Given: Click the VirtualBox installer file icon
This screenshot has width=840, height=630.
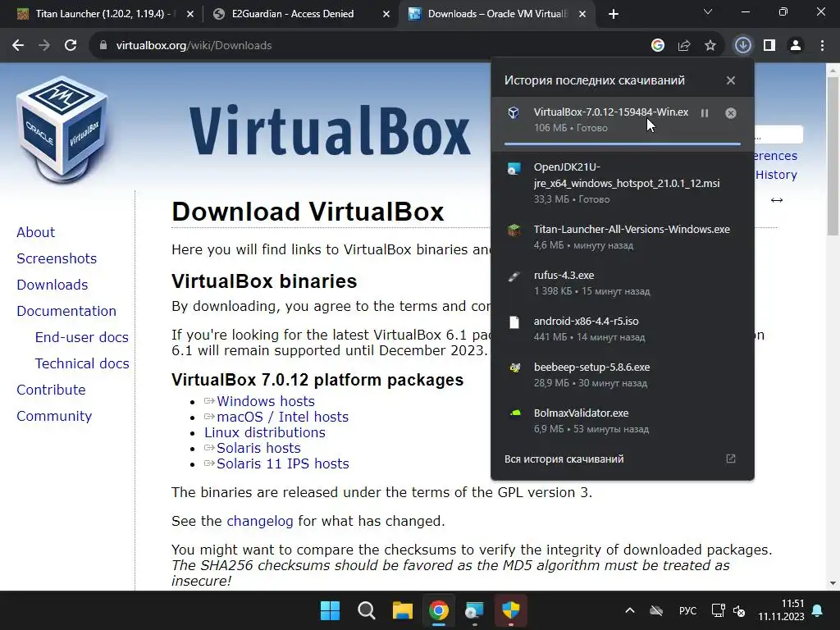Looking at the screenshot, I should 514,112.
